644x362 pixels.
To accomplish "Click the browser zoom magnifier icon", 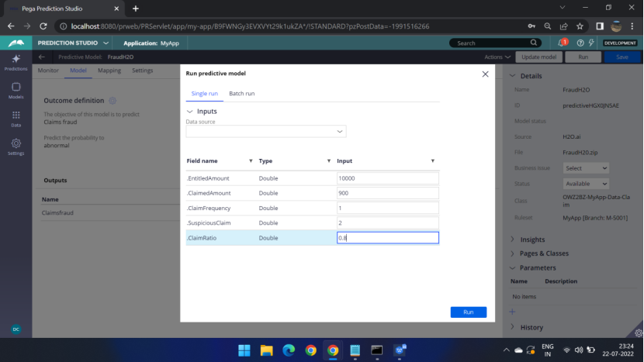I will pos(548,26).
